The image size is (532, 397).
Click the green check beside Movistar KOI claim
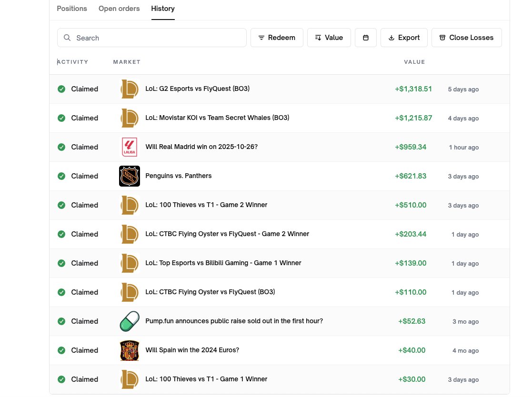(61, 118)
